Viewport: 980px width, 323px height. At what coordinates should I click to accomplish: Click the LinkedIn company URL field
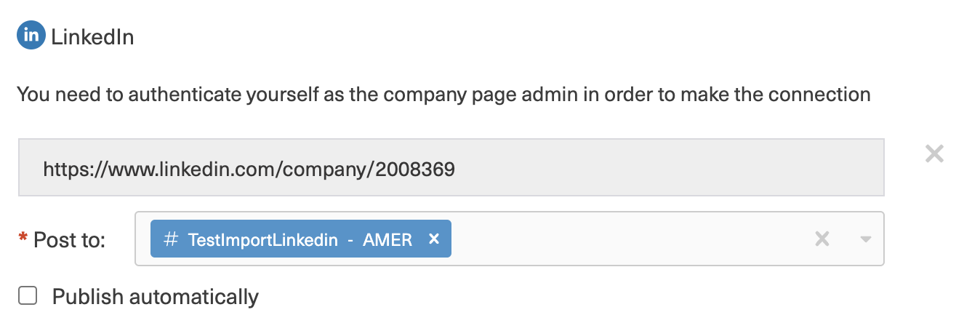(451, 168)
